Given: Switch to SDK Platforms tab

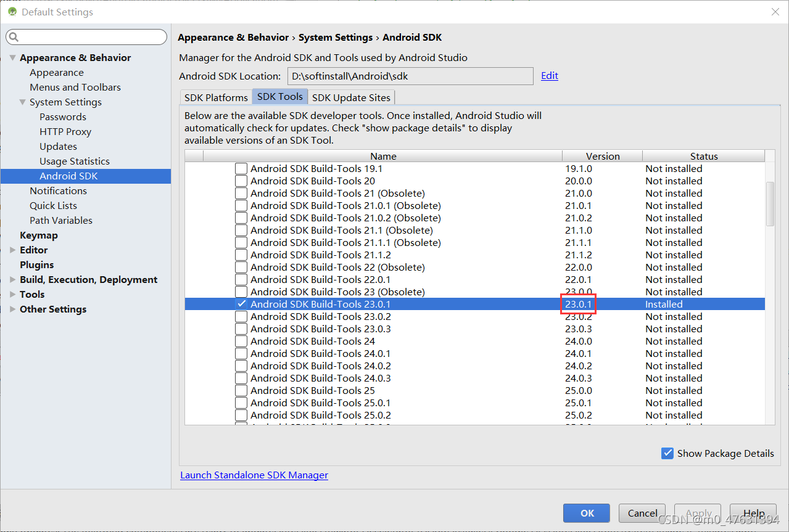Looking at the screenshot, I should (x=216, y=97).
